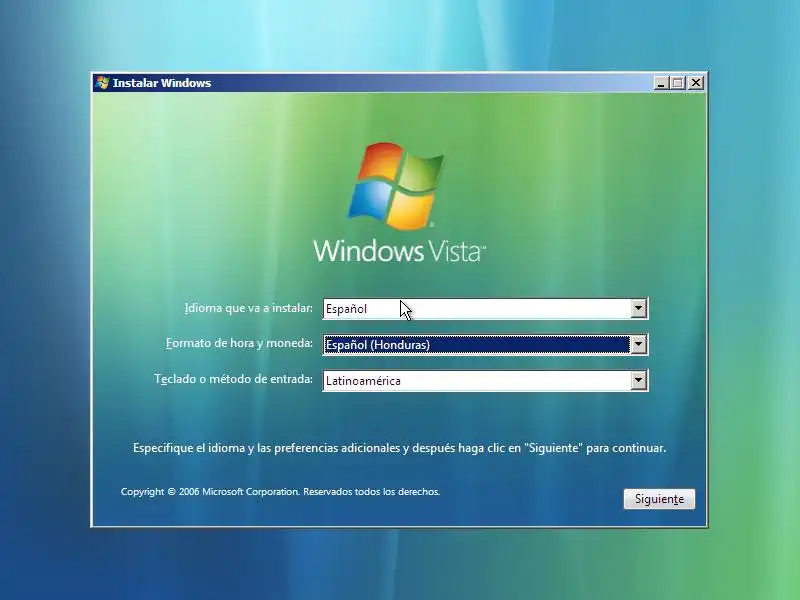
Task: Close the Instalar Windows window
Action: pos(696,83)
